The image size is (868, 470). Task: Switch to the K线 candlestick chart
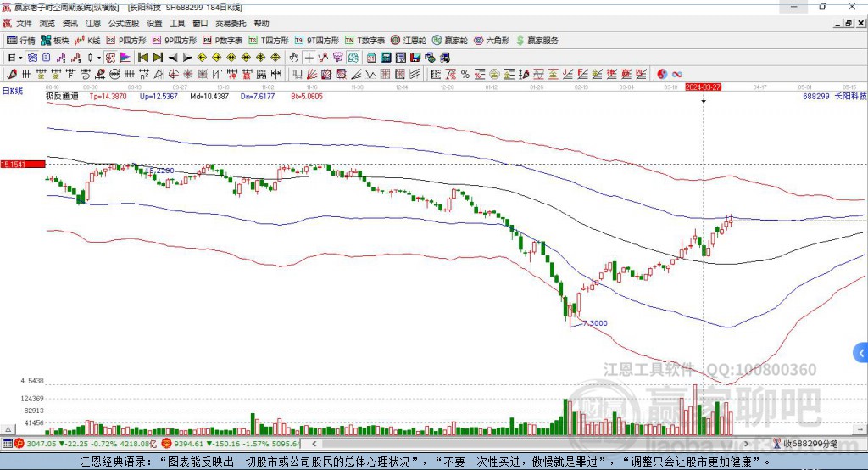click(x=87, y=41)
